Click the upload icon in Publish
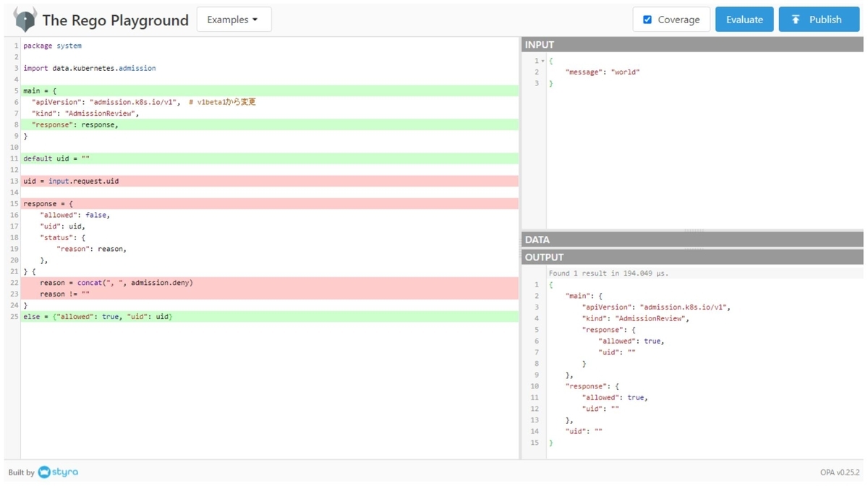This screenshot has width=868, height=489. click(796, 20)
